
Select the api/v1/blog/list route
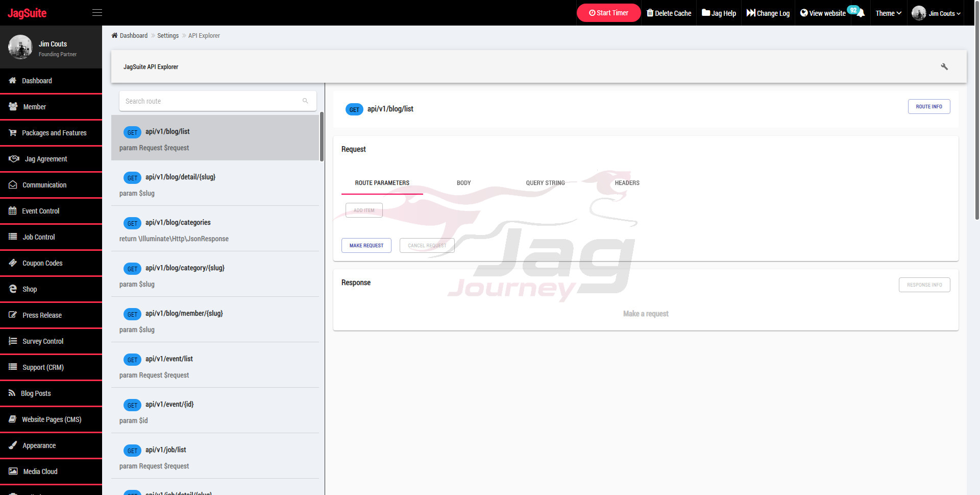pos(215,138)
